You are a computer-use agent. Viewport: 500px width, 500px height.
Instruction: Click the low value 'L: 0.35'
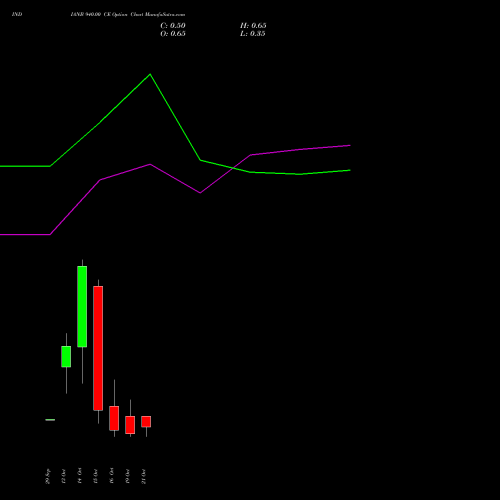253,34
